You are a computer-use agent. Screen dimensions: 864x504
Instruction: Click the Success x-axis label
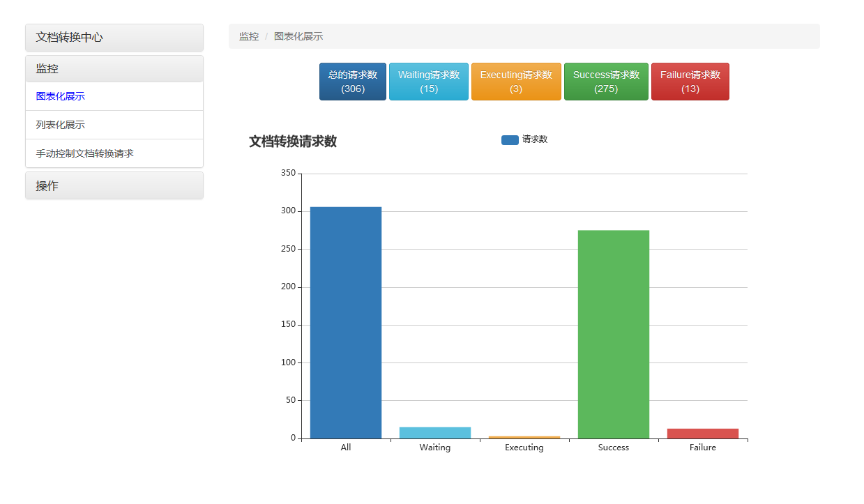[x=614, y=448]
